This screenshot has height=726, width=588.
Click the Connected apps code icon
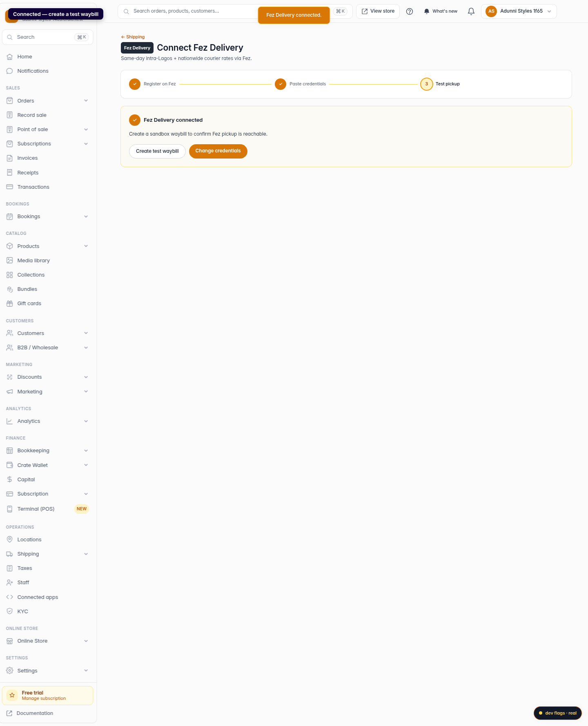(x=10, y=597)
